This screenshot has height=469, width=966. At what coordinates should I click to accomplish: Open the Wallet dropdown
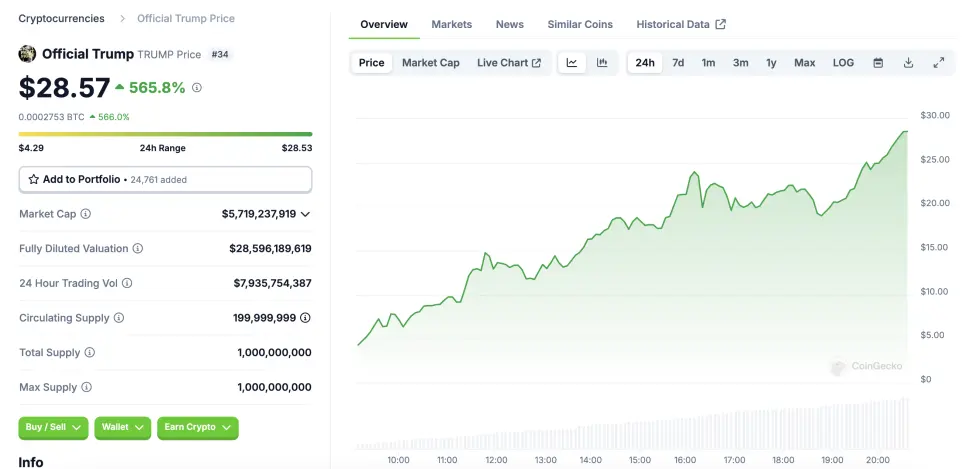pos(122,428)
